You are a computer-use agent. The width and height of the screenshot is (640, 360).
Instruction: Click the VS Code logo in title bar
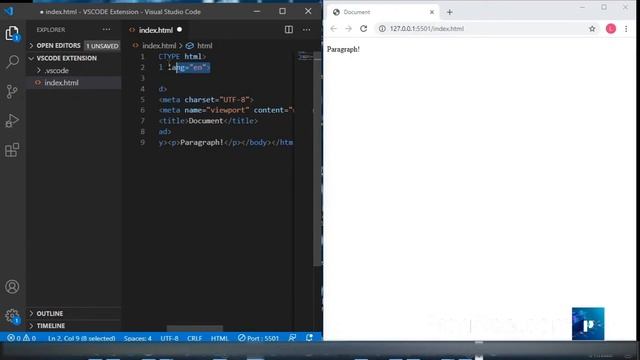(9, 11)
